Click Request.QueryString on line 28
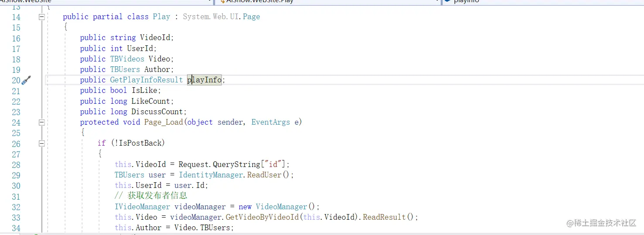Image resolution: width=644 pixels, height=235 pixels. (219, 164)
